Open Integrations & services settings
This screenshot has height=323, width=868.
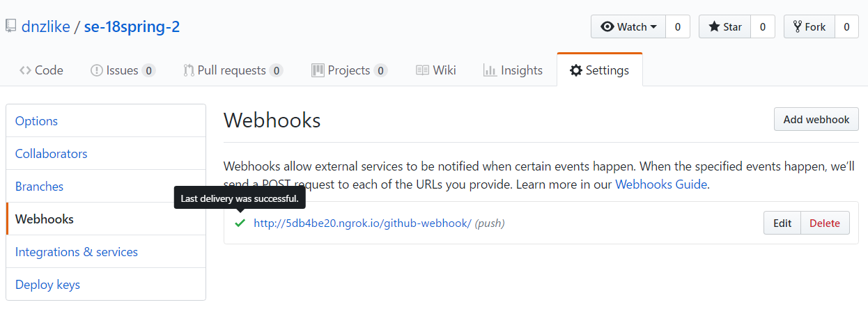point(106,252)
